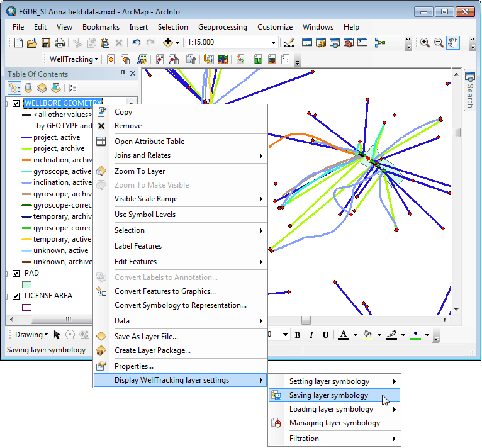Switch TOC to List By Source
Viewport: 482px width, 448px height.
(x=28, y=88)
